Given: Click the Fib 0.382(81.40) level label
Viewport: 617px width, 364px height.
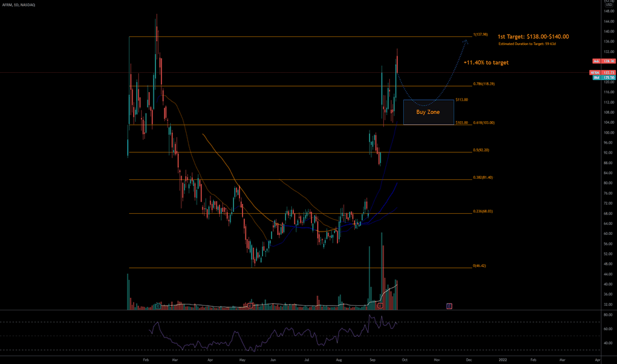Looking at the screenshot, I should click(x=483, y=177).
